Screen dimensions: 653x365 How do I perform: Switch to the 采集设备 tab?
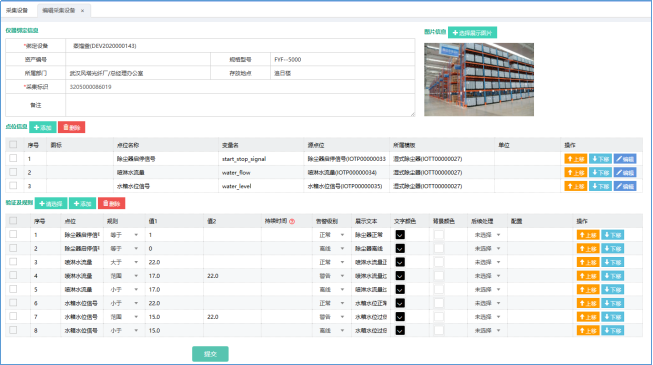click(x=17, y=10)
